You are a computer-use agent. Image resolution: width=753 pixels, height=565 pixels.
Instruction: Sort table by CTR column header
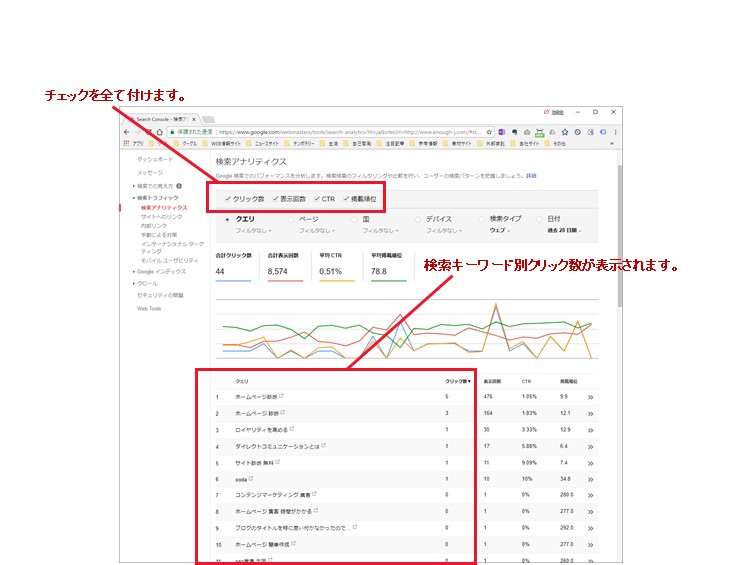(x=526, y=382)
